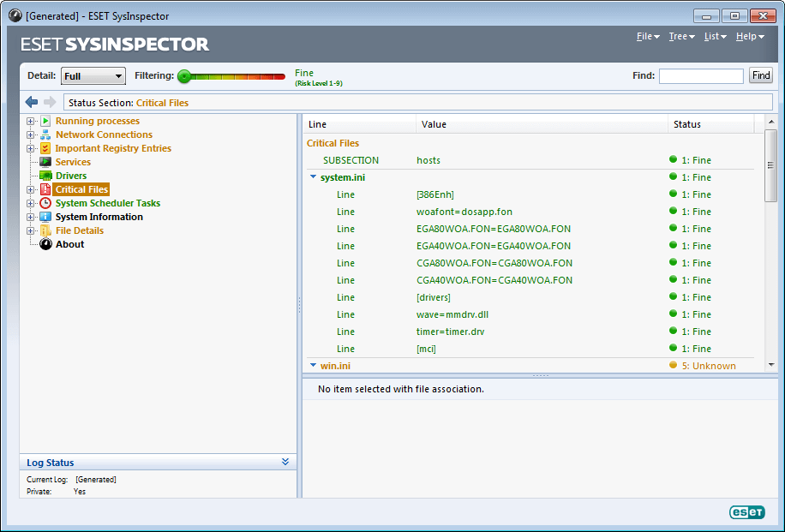Click the Important Registry Entries icon
785x532 pixels.
pyautogui.click(x=45, y=148)
